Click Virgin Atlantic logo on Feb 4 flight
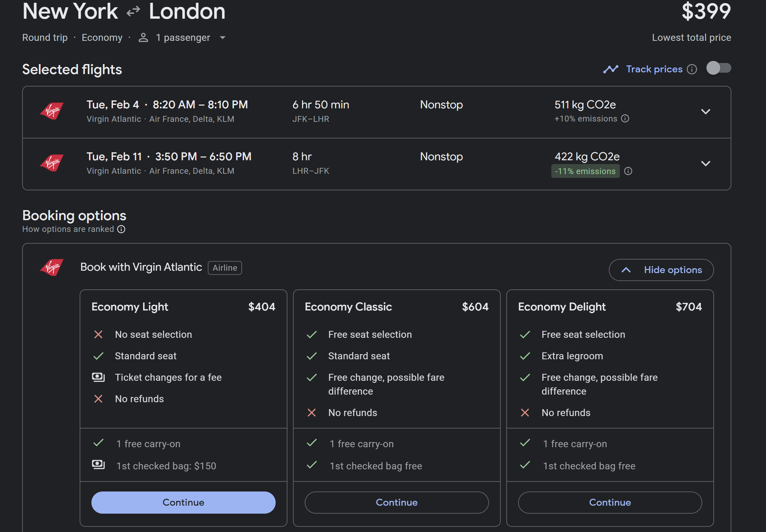Image resolution: width=766 pixels, height=532 pixels. [52, 111]
